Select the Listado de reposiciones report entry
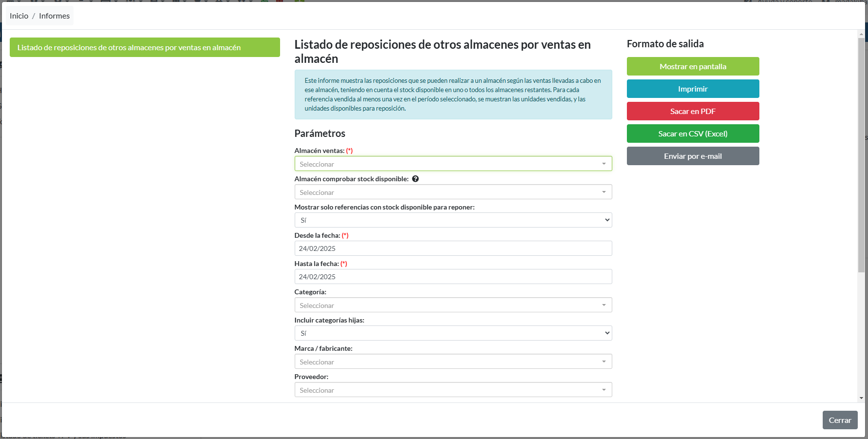This screenshot has height=439, width=868. pos(145,47)
